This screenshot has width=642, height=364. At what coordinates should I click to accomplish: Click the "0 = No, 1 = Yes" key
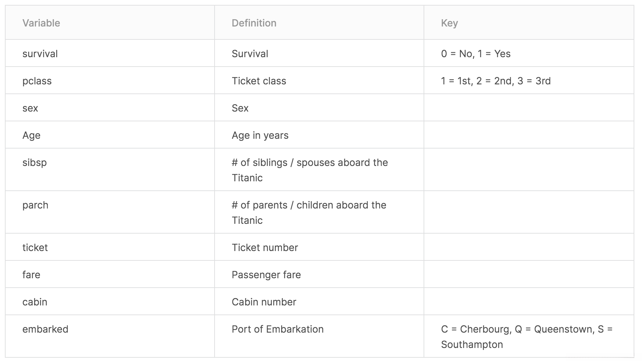pos(476,54)
